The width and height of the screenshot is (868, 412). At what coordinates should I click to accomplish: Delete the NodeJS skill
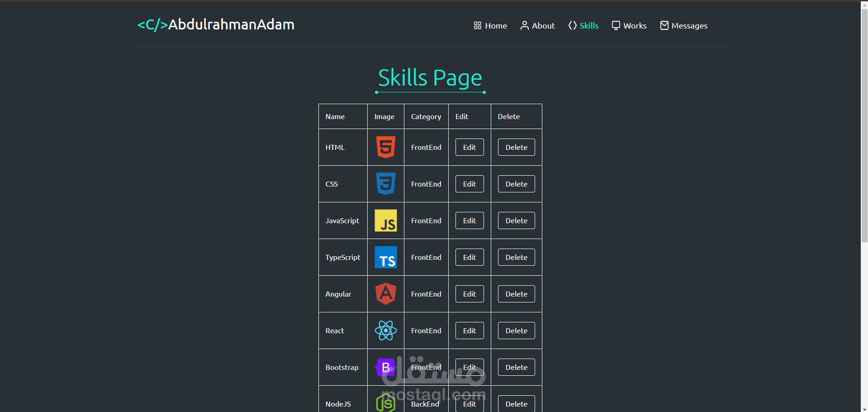pyautogui.click(x=517, y=403)
